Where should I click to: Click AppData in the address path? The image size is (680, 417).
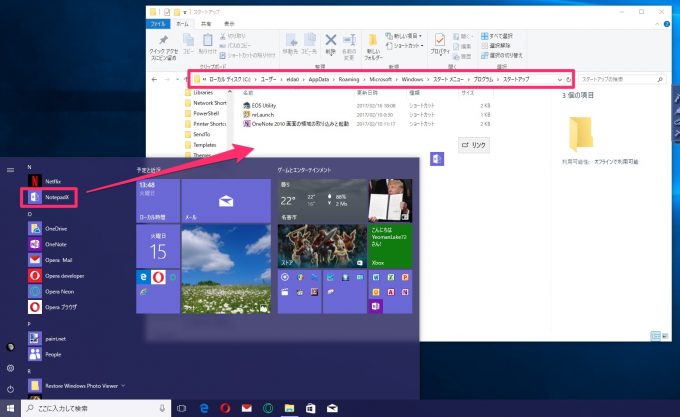(319, 79)
